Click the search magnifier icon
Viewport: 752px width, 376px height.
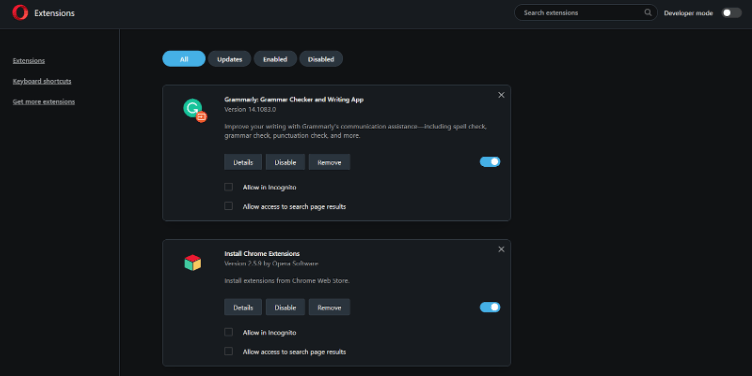click(648, 12)
